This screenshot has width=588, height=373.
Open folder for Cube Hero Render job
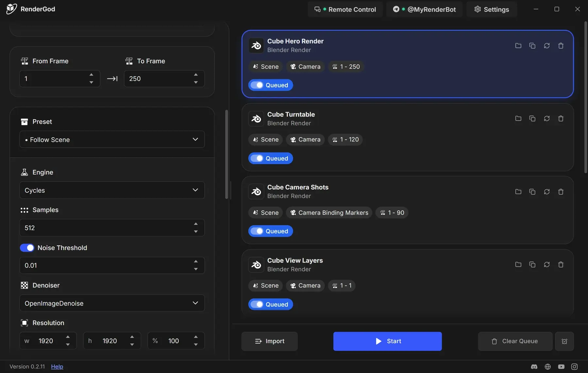coord(518,46)
